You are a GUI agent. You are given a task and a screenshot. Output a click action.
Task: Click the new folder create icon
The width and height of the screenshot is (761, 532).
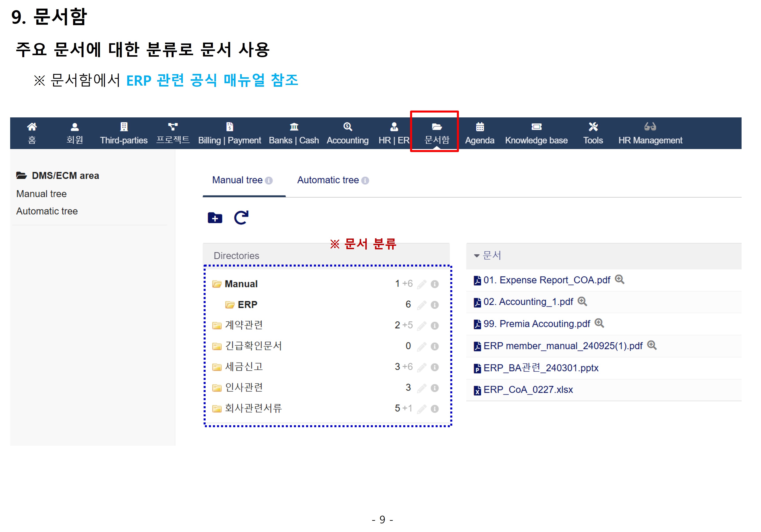pyautogui.click(x=215, y=218)
